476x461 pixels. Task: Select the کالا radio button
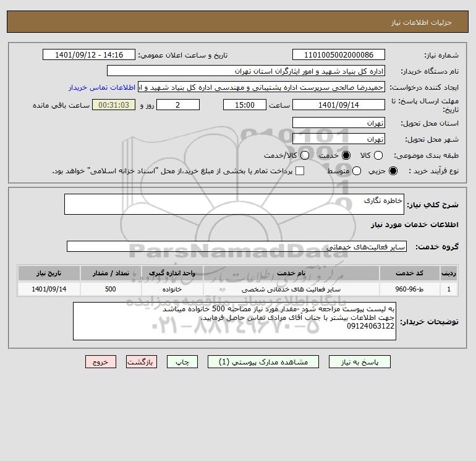(x=378, y=155)
